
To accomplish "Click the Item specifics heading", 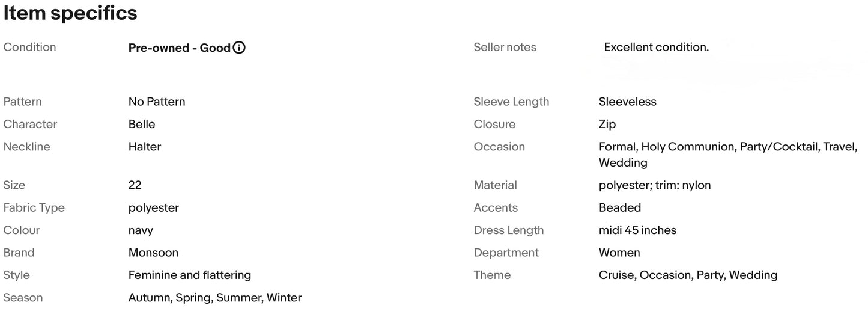I will point(70,13).
